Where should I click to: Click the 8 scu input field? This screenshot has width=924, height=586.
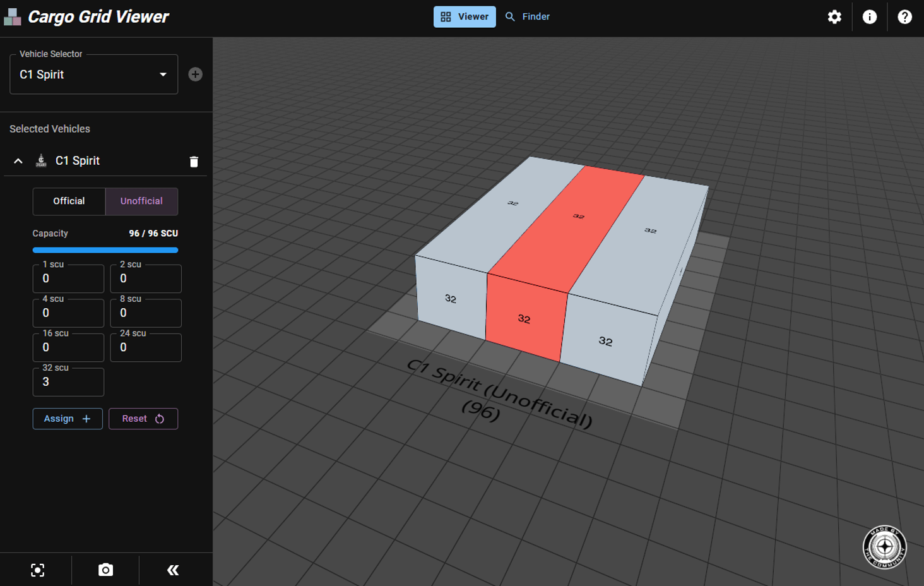[146, 313]
